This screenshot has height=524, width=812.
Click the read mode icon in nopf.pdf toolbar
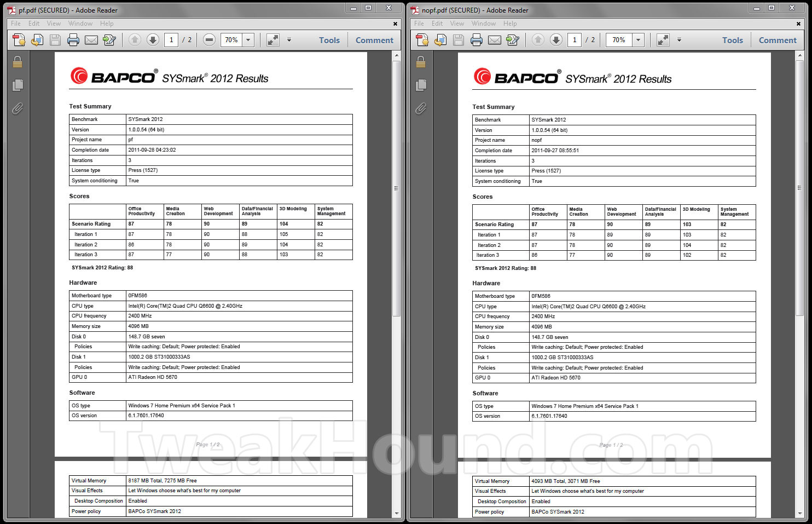663,40
